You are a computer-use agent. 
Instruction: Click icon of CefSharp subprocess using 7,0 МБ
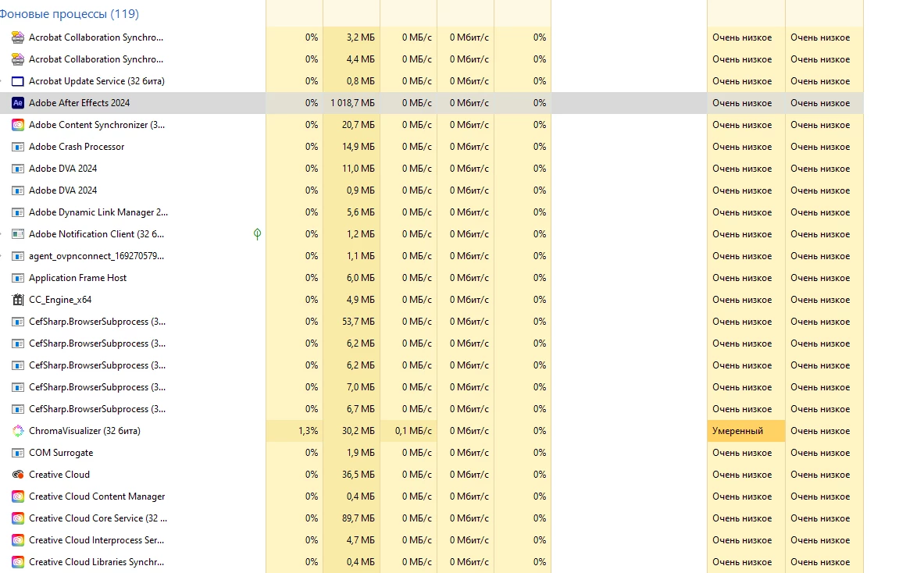pos(18,387)
